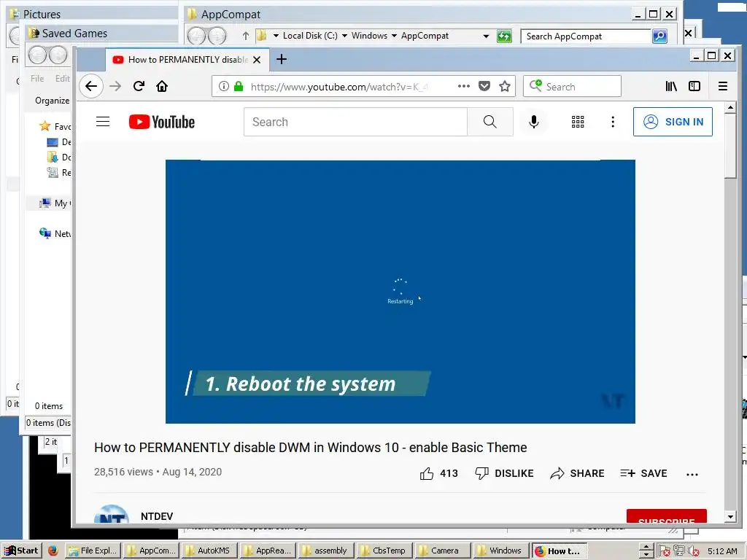Open a new Firefox tab

click(282, 59)
